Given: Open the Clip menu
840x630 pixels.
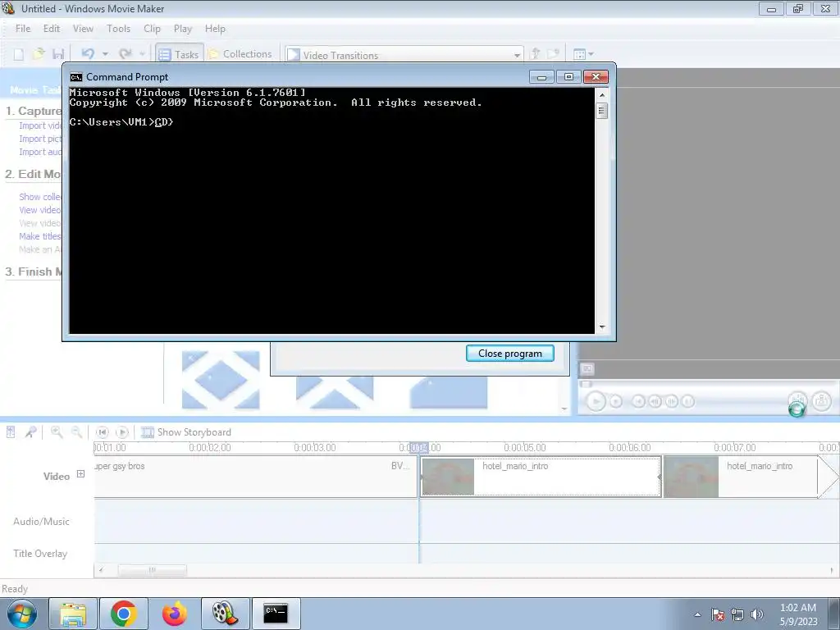Looking at the screenshot, I should [x=152, y=29].
